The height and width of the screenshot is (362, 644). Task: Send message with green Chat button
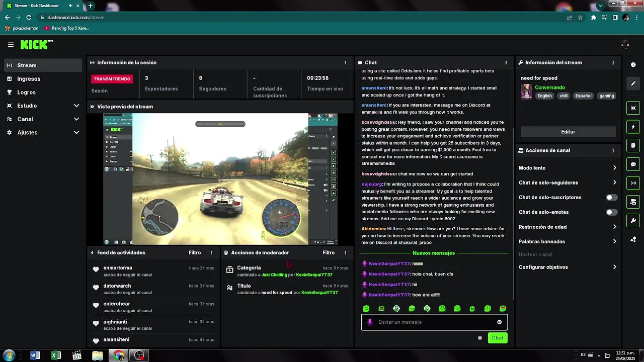498,338
